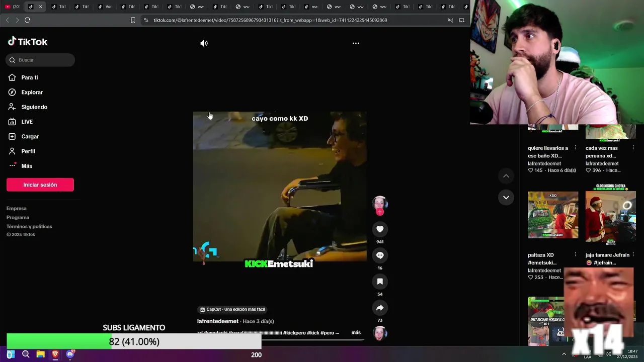Open site settings icon in address bar
The width and height of the screenshot is (644, 362).
[x=146, y=20]
